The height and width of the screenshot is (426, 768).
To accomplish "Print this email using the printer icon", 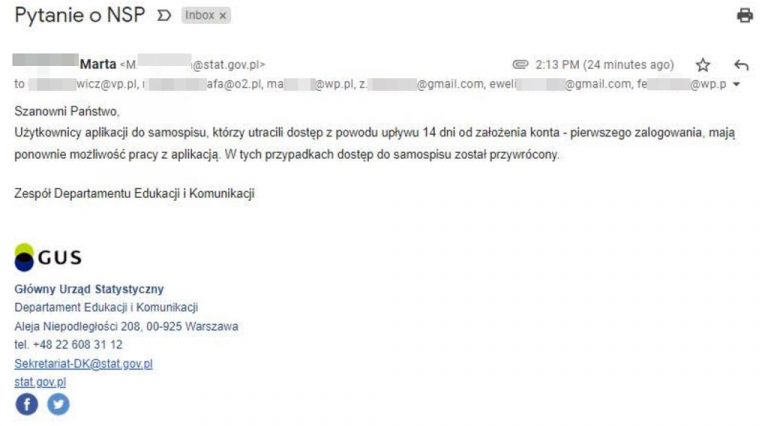I will [x=745, y=15].
